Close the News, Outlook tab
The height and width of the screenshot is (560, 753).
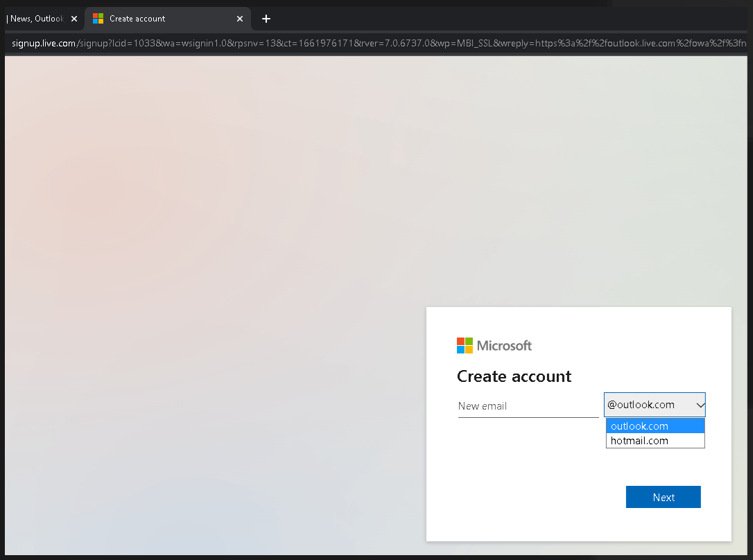tap(74, 19)
